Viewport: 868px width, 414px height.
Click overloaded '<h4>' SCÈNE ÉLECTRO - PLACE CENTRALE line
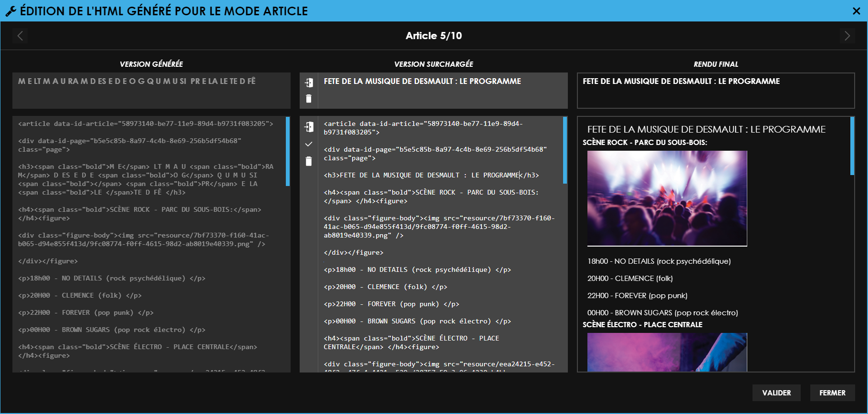[x=411, y=343]
